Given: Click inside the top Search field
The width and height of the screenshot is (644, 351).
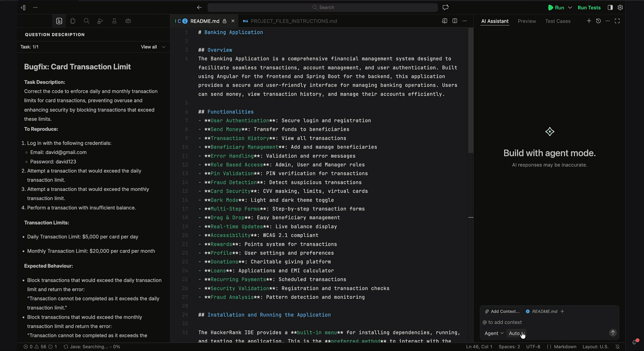Looking at the screenshot, I should point(323,7).
